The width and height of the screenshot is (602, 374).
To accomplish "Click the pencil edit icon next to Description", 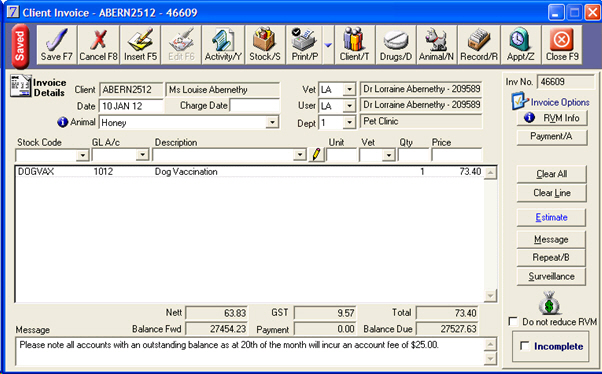I will point(316,155).
